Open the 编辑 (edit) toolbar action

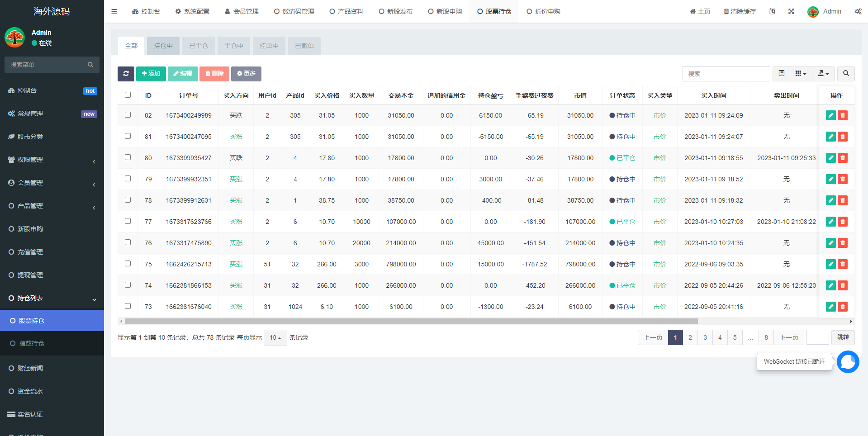pos(183,73)
